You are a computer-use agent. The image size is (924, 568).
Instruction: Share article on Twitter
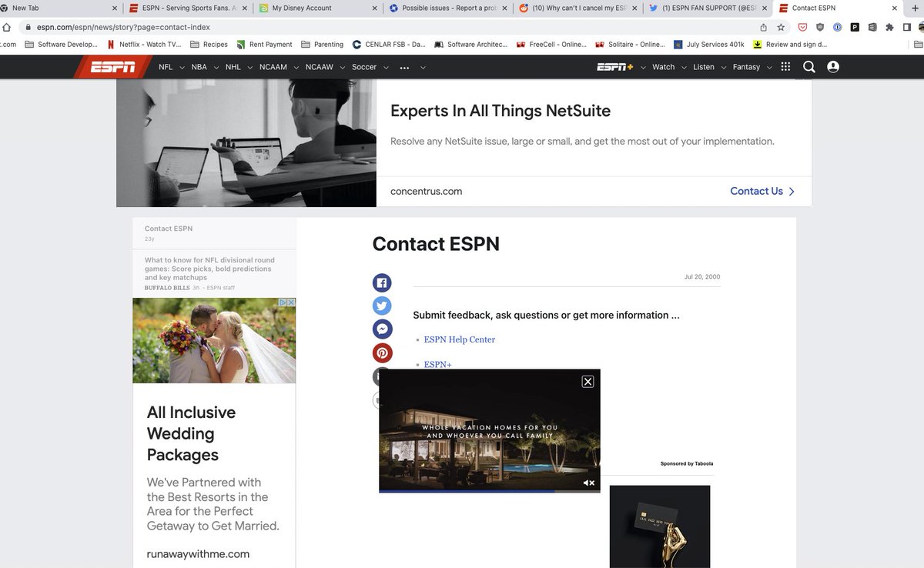pos(382,306)
